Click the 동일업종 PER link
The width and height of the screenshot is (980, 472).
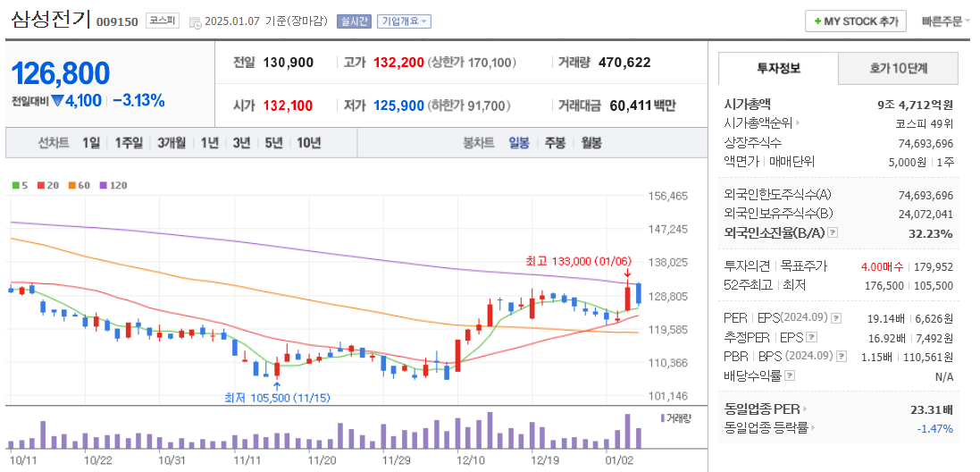[762, 409]
